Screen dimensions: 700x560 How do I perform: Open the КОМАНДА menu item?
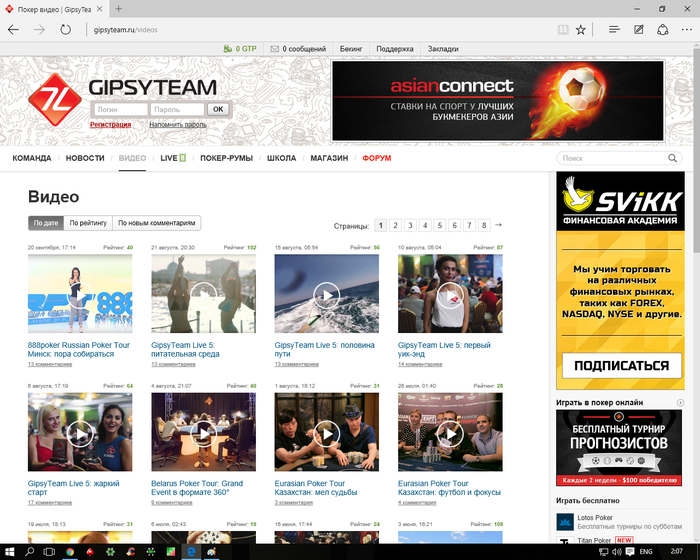[x=32, y=158]
